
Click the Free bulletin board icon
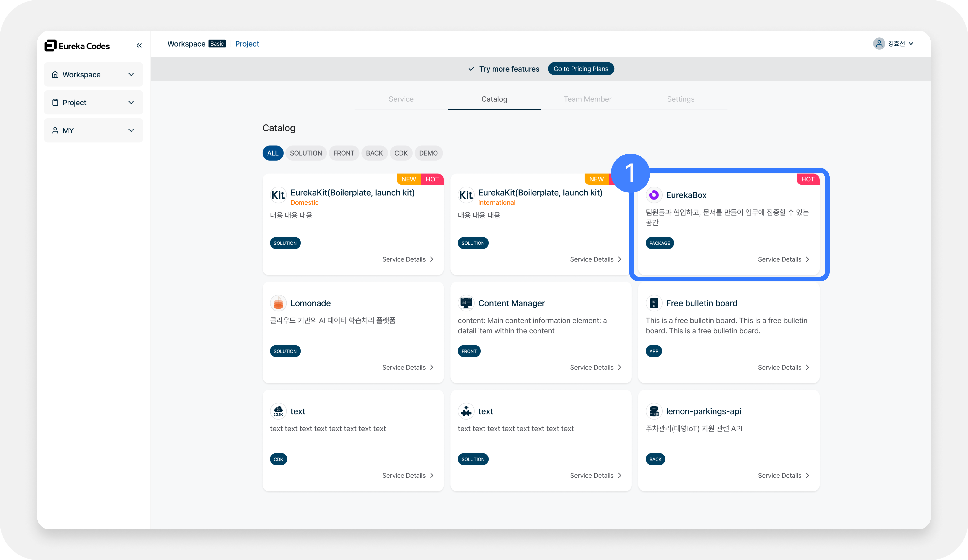point(654,303)
